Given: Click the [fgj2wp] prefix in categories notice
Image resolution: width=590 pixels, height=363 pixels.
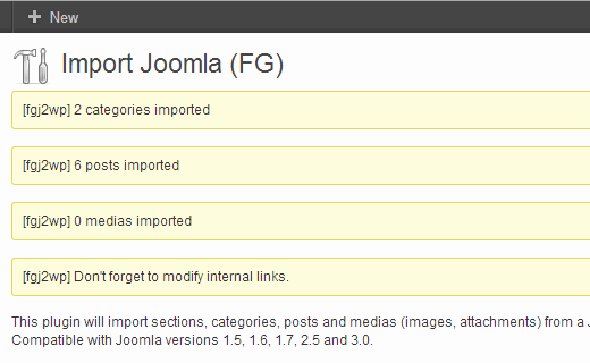Looking at the screenshot, I should (x=47, y=110).
